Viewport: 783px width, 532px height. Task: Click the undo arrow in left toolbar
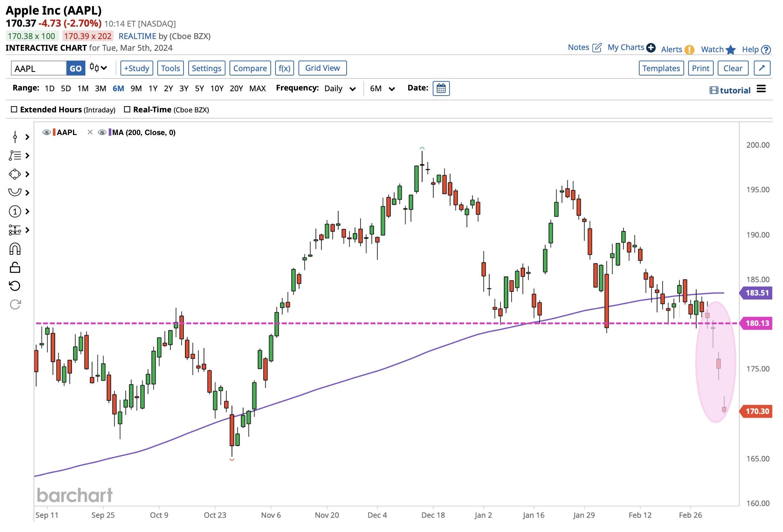15,286
